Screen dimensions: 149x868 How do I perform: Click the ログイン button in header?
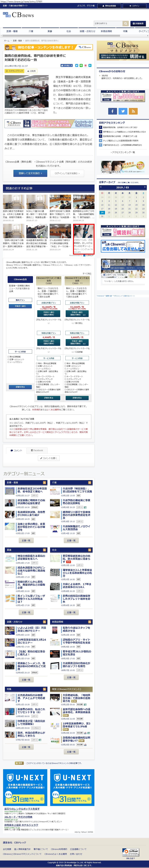point(135,6)
